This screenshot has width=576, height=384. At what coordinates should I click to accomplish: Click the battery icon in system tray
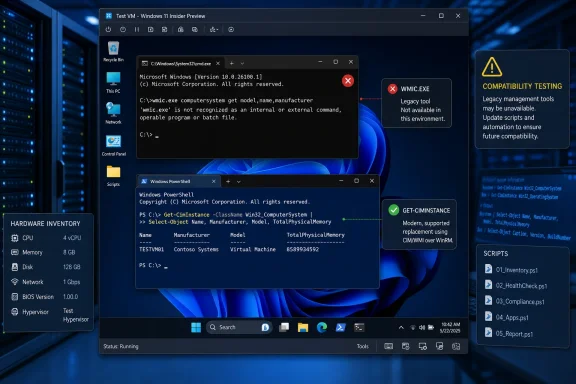[x=431, y=327]
